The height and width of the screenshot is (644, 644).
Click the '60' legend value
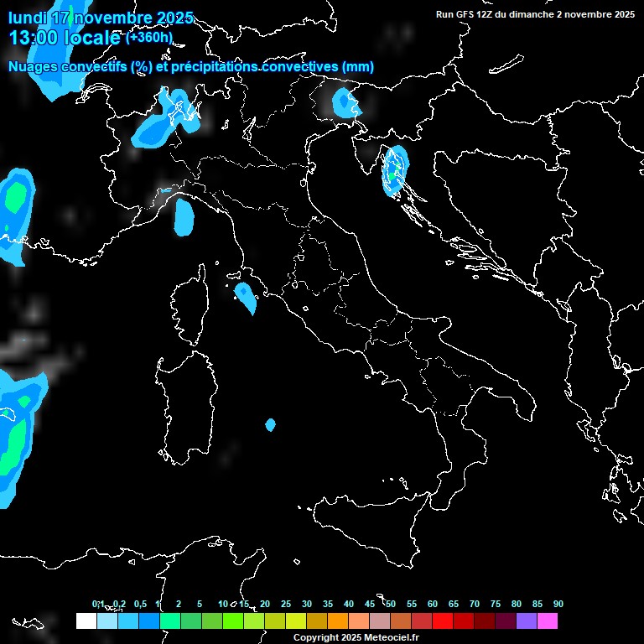(x=433, y=604)
